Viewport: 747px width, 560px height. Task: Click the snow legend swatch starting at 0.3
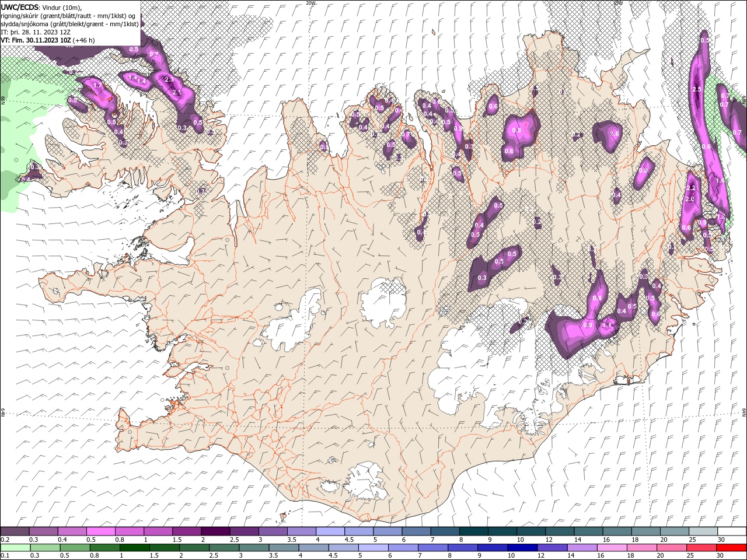click(x=43, y=531)
